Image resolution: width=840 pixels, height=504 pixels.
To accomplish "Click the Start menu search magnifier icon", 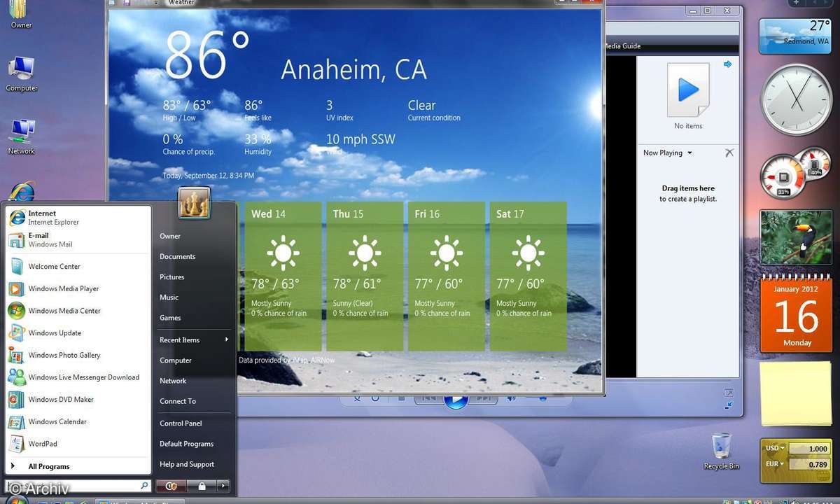I will (144, 485).
